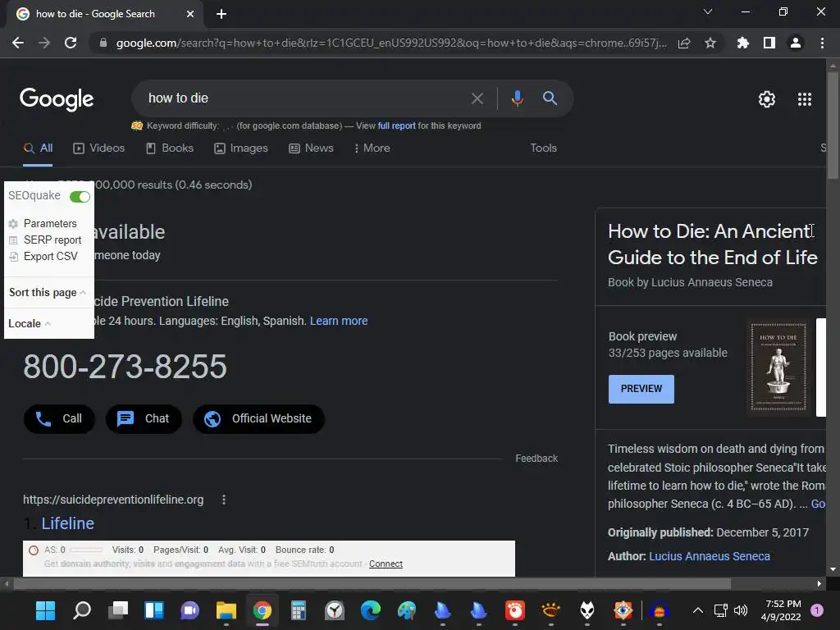Image resolution: width=840 pixels, height=630 pixels.
Task: Click the horizontal page scrollbar
Action: (372, 583)
